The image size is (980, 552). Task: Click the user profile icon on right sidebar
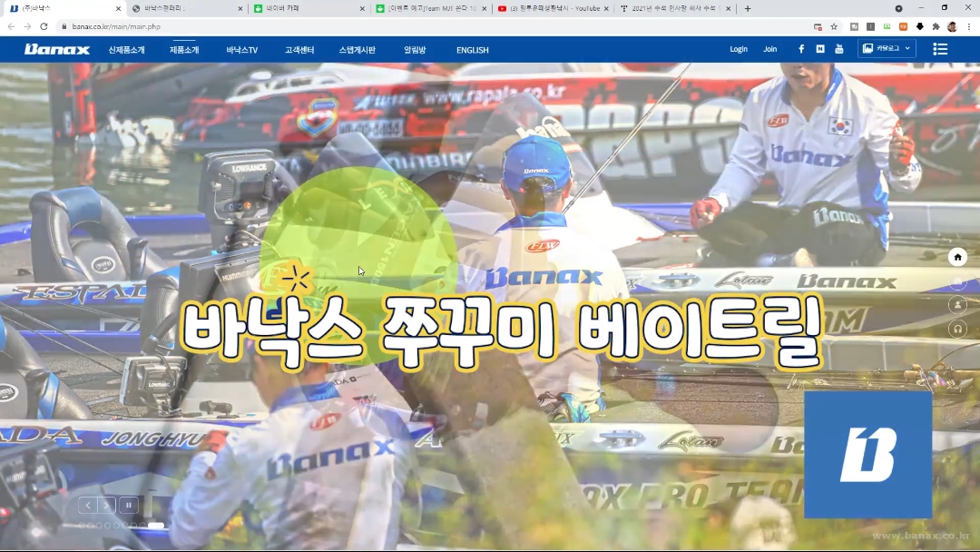957,305
